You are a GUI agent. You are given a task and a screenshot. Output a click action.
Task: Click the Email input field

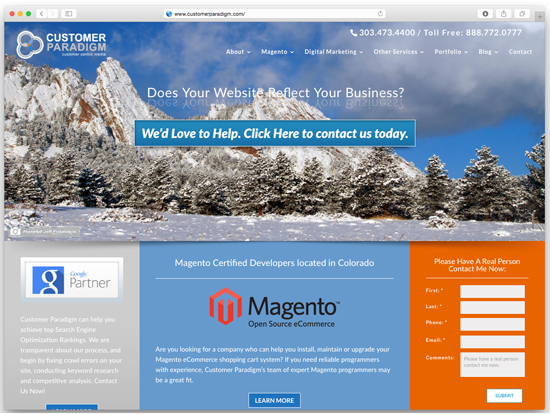point(492,341)
